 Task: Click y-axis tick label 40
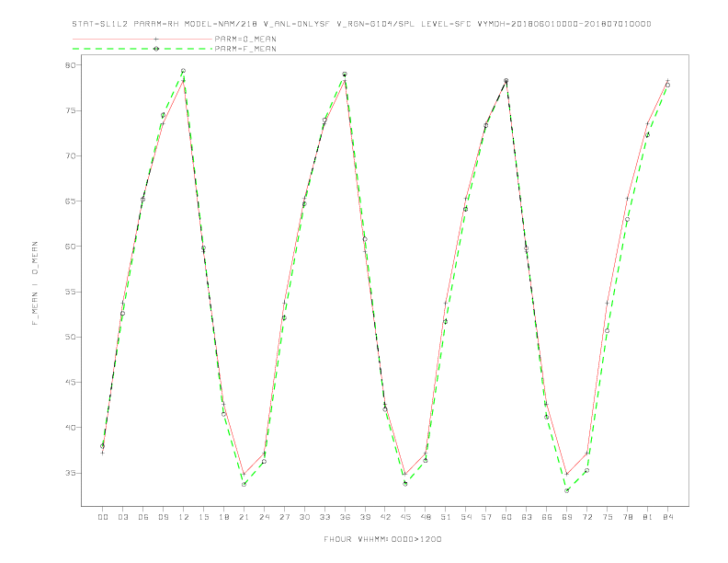coord(70,428)
